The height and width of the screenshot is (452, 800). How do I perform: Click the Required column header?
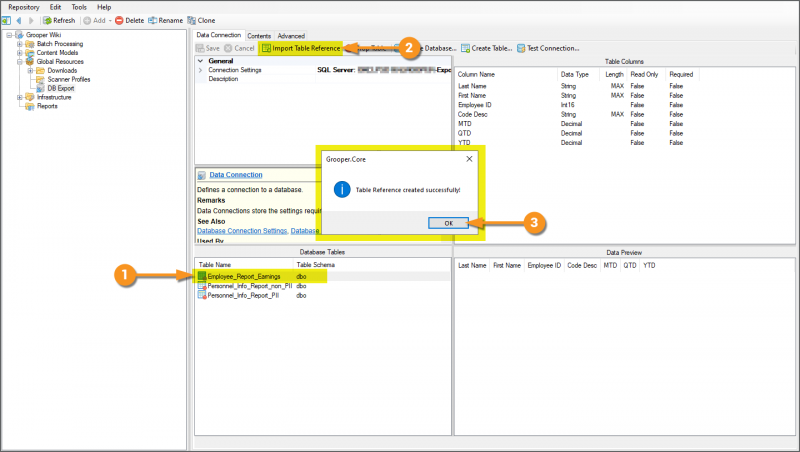[x=681, y=74]
